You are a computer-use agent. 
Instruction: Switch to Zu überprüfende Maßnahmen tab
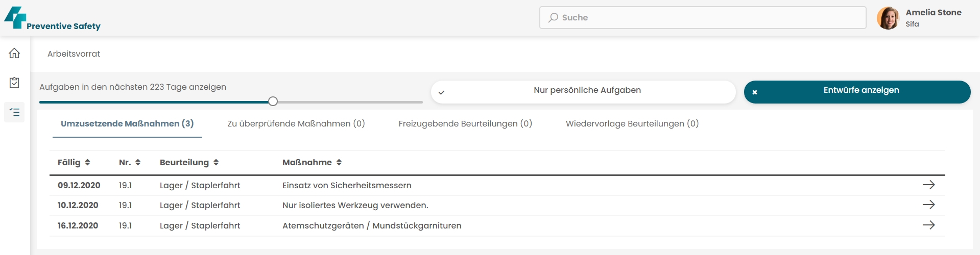296,123
